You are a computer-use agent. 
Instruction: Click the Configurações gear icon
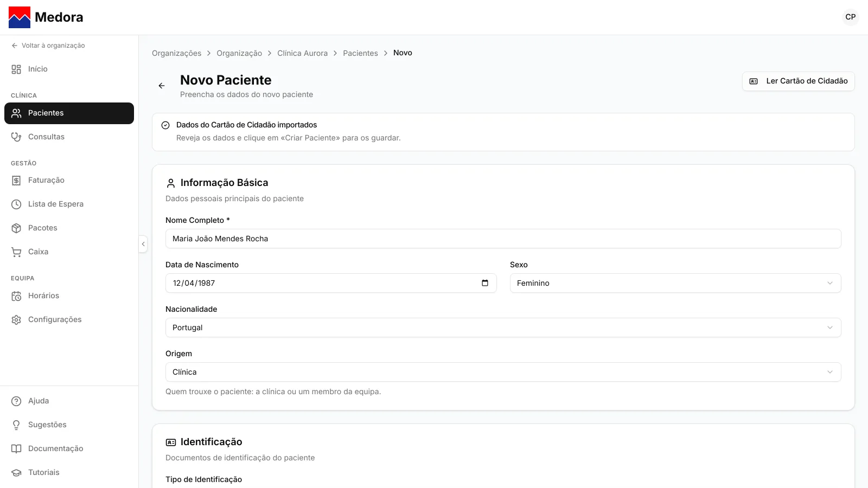16,320
